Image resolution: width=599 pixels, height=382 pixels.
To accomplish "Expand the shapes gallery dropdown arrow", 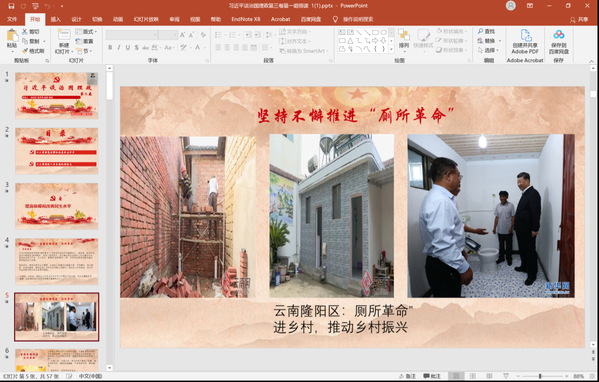I will [391, 49].
